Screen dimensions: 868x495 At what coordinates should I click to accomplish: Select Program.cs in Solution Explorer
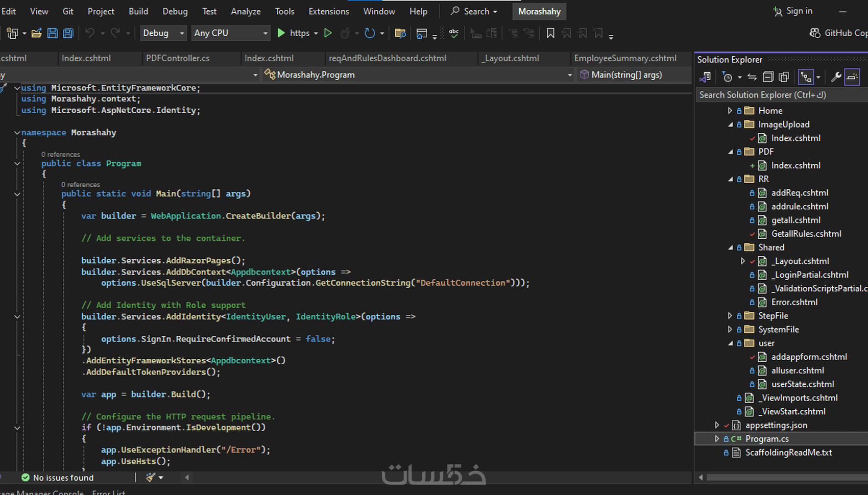767,439
